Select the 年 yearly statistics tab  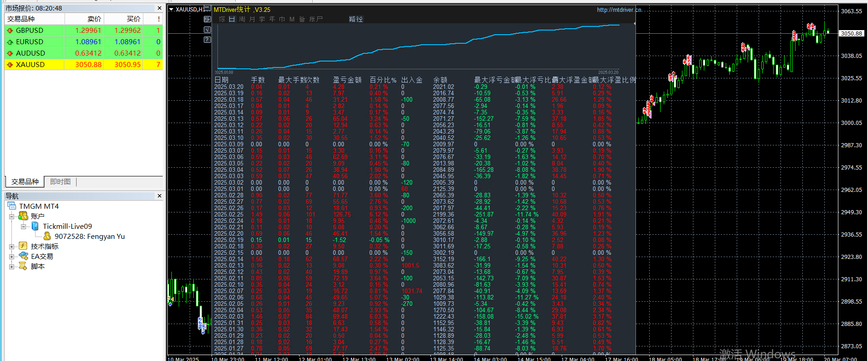(272, 19)
